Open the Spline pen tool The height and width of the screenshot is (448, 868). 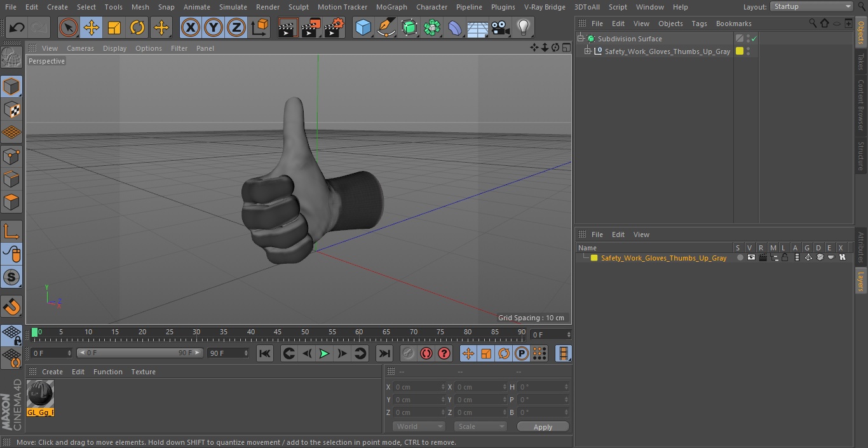(x=386, y=28)
